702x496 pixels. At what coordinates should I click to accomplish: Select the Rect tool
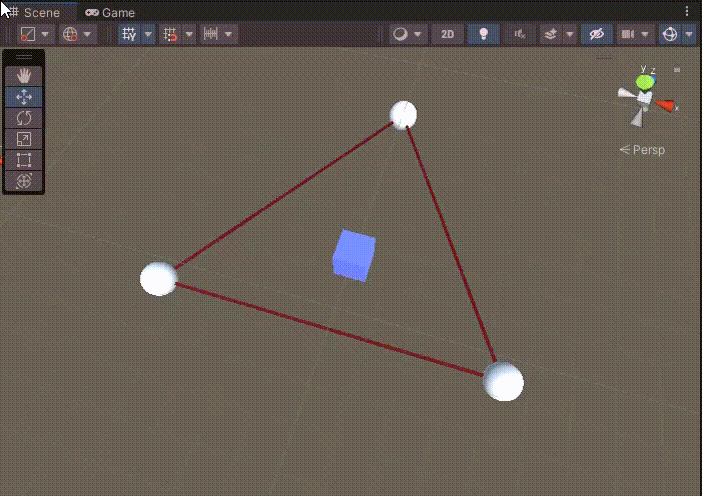(x=24, y=160)
